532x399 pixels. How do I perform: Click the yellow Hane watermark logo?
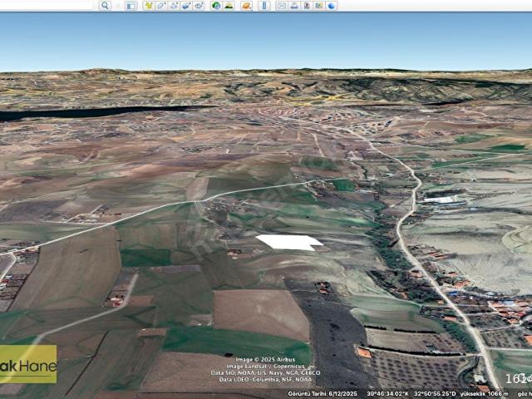pyautogui.click(x=27, y=363)
